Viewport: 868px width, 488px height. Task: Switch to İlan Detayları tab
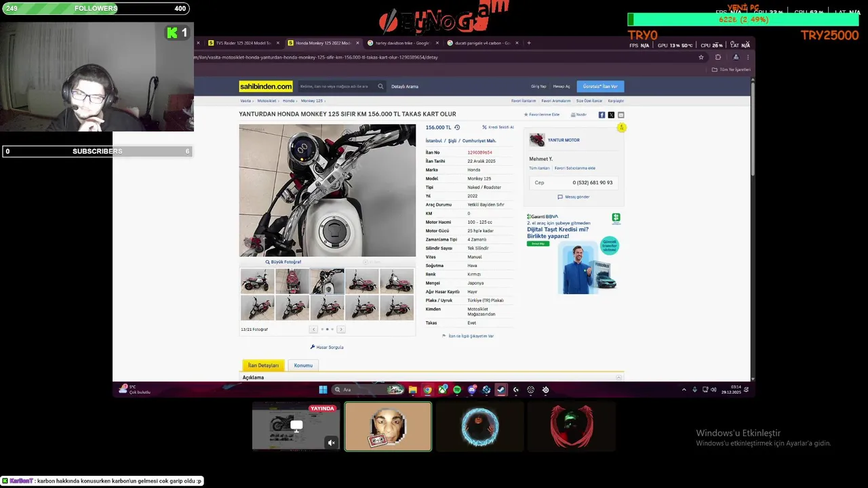(263, 365)
